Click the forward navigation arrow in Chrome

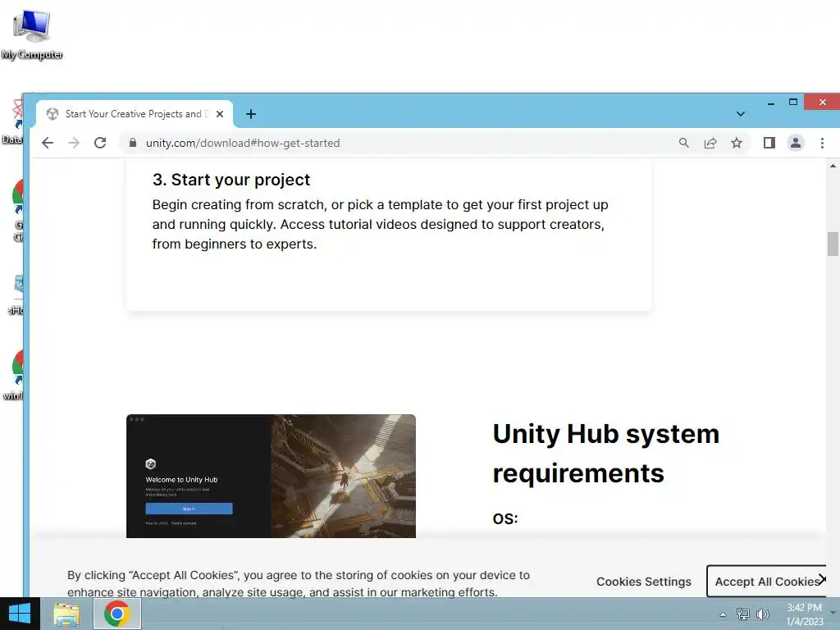(74, 143)
